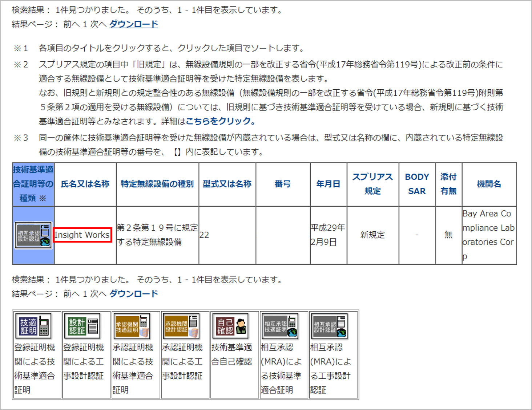532x410 pixels.
Task: Click the green 設計認証 legend icon
Action: pos(82,326)
